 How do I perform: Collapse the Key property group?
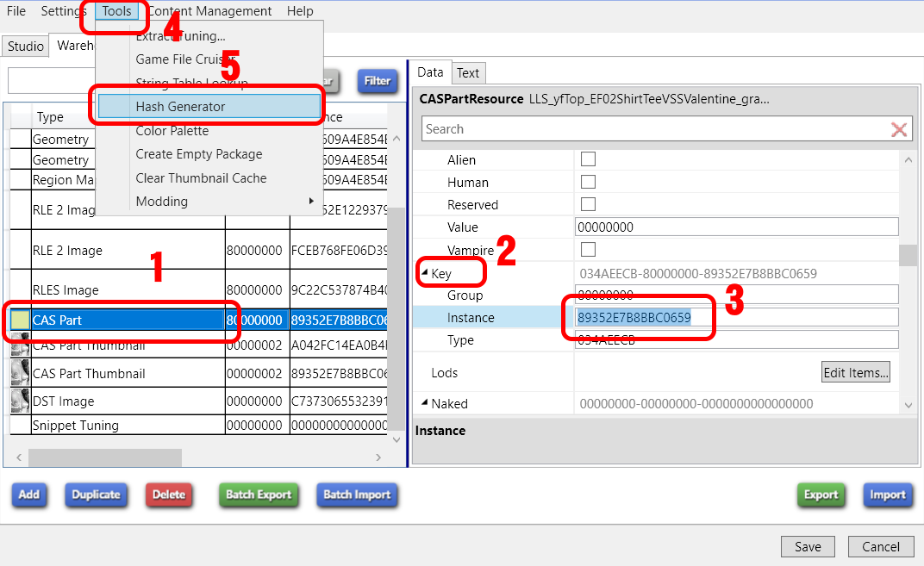click(x=425, y=272)
